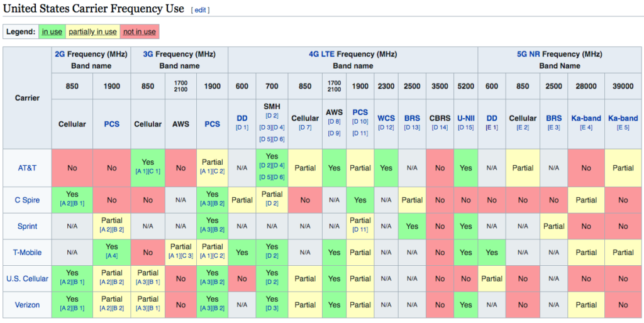Screen dimensions: 644x323
Task: Click the edit link beside section heading
Action: pyautogui.click(x=200, y=10)
